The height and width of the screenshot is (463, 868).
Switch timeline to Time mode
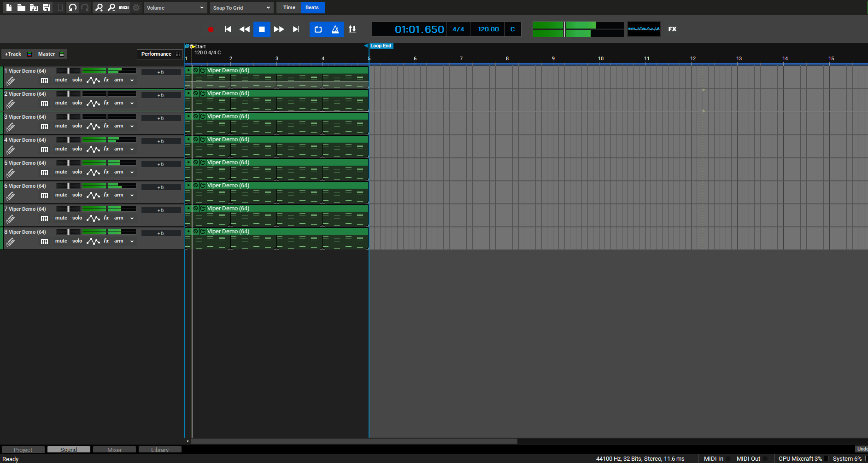(289, 7)
